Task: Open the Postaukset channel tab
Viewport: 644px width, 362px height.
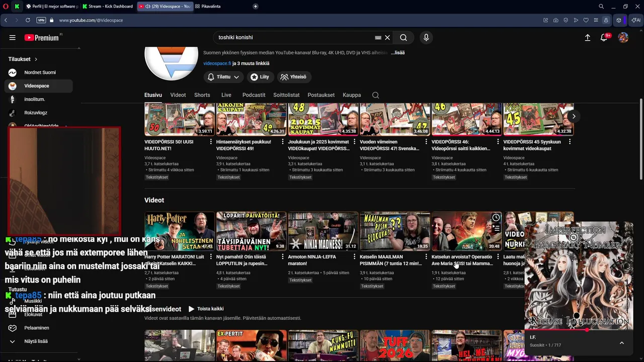Action: [x=321, y=95]
